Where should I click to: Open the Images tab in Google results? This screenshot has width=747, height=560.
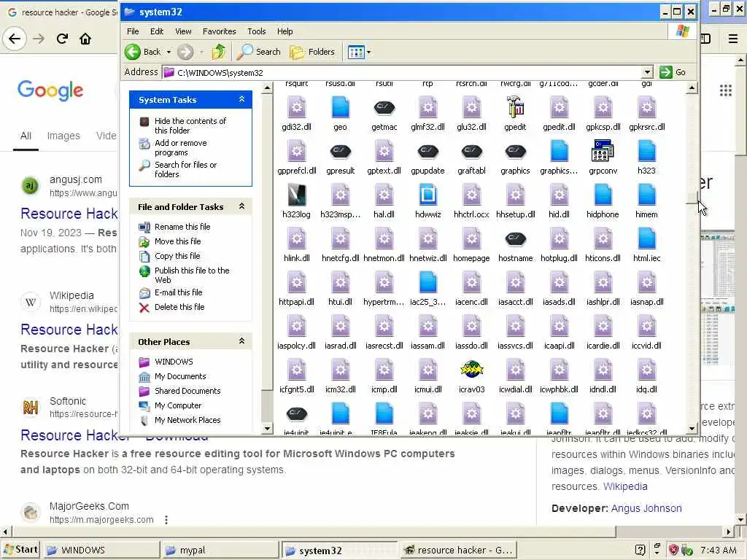tap(63, 136)
